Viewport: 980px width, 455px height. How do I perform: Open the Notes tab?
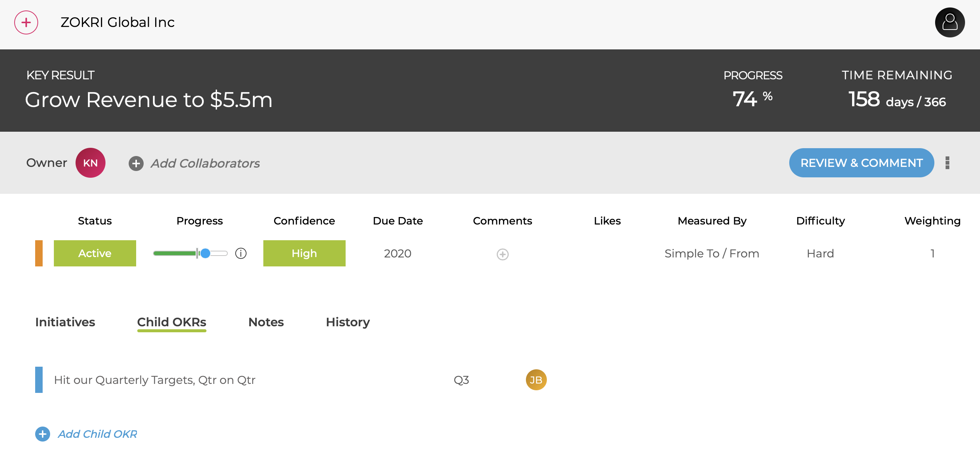[x=266, y=322]
